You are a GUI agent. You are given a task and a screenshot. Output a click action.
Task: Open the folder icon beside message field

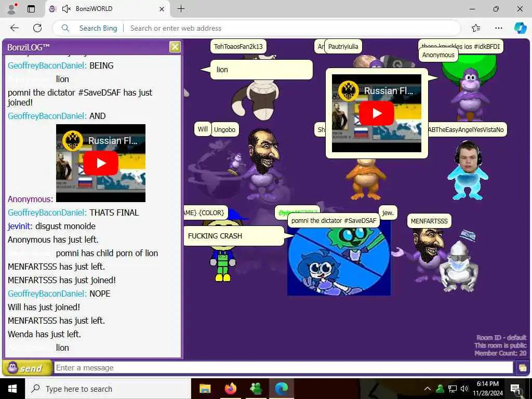522,368
